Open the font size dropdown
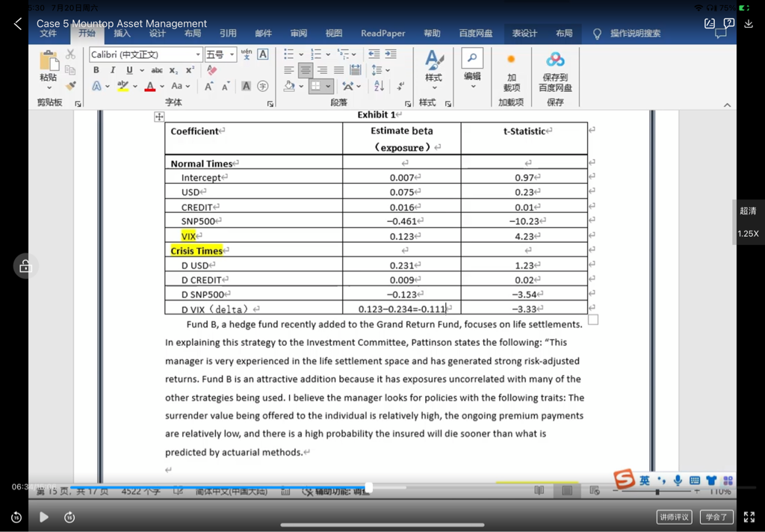The width and height of the screenshot is (765, 532). pos(232,55)
